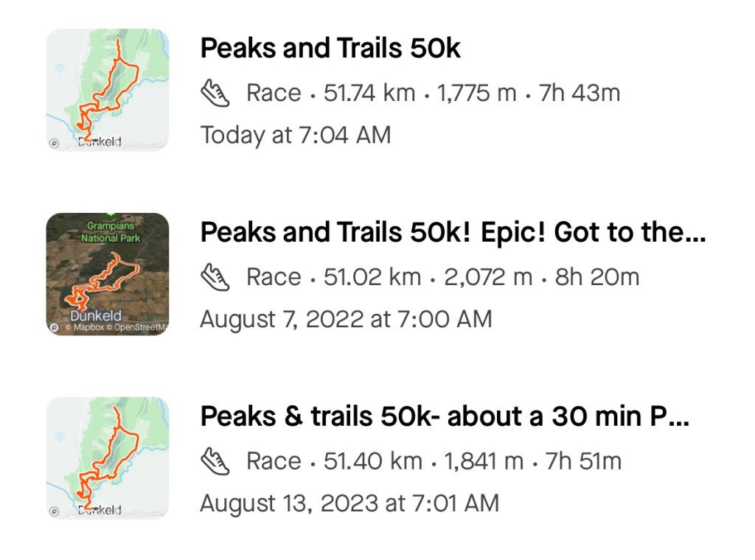Click the 7h 51m duration stat
755x560 pixels.
[583, 462]
